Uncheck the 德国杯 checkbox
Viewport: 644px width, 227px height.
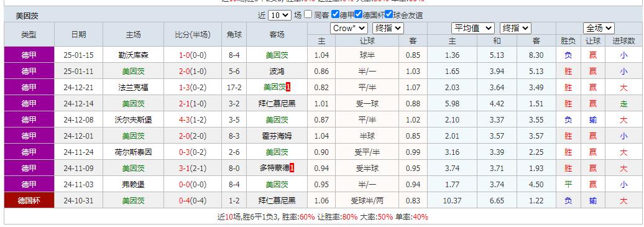pos(358,14)
